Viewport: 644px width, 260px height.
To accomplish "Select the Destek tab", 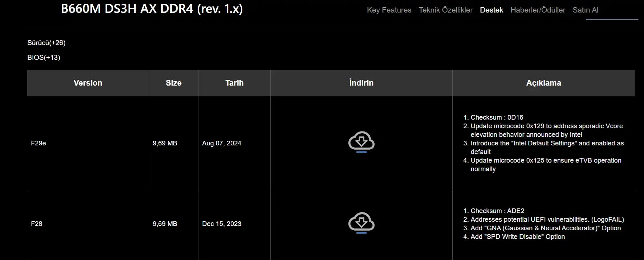I will click(492, 10).
